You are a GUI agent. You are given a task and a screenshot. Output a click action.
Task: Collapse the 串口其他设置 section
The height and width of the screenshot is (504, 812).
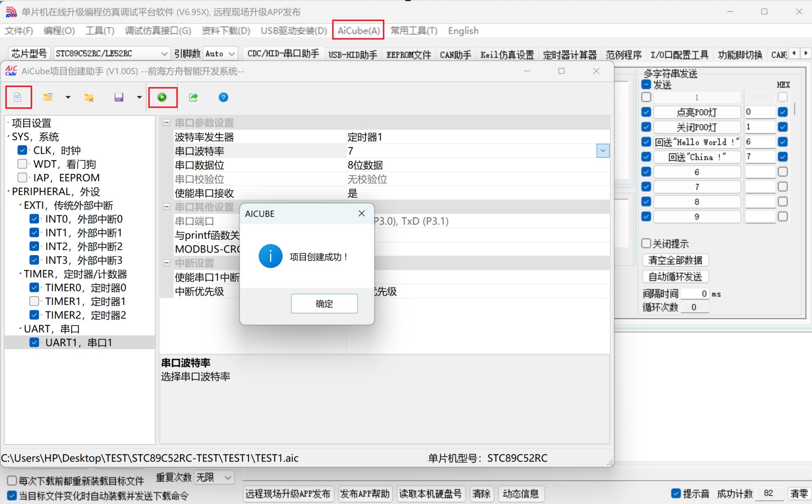167,207
